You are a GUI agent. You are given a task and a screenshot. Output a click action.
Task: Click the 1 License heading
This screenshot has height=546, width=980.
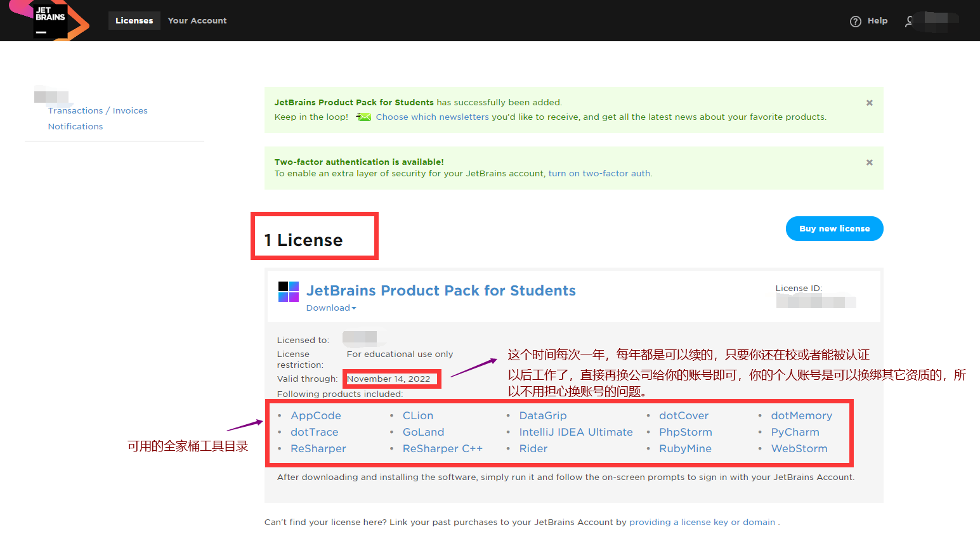[303, 240]
